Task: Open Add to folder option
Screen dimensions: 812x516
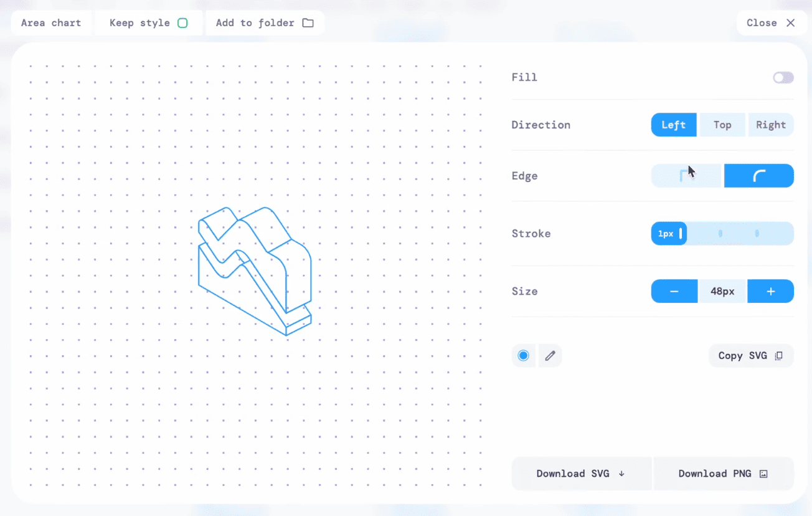Action: [x=265, y=23]
